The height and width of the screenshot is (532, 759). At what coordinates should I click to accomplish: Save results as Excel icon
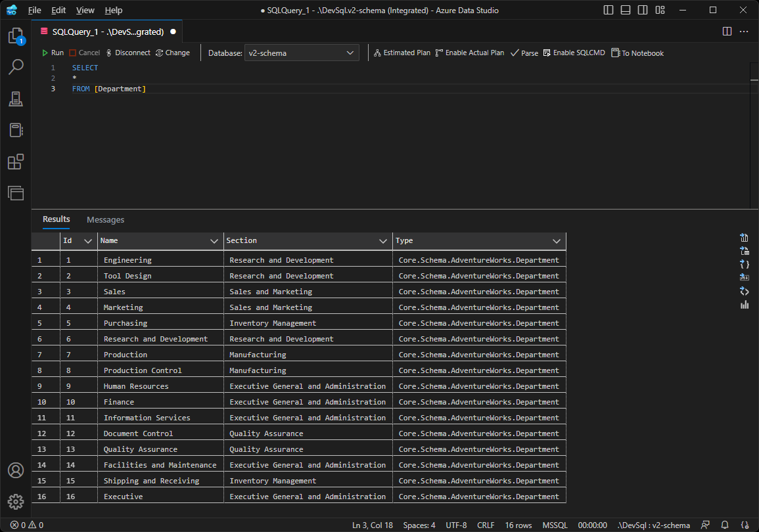(x=745, y=250)
